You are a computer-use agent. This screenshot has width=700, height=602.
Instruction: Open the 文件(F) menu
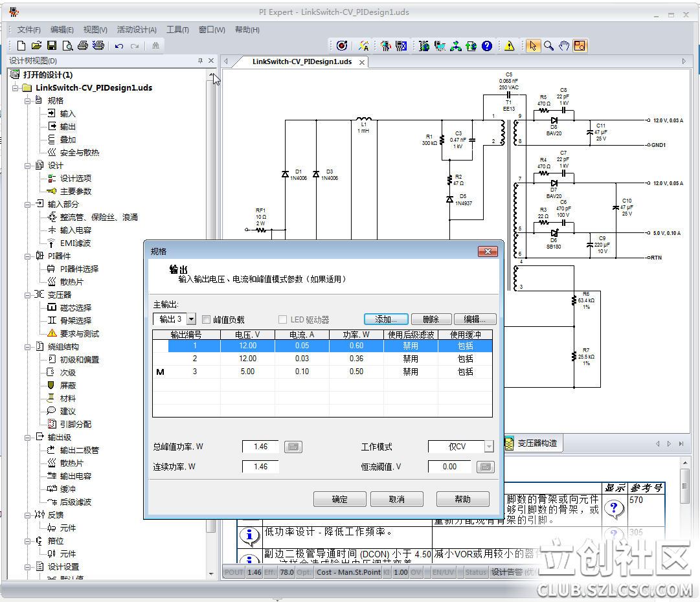29,30
